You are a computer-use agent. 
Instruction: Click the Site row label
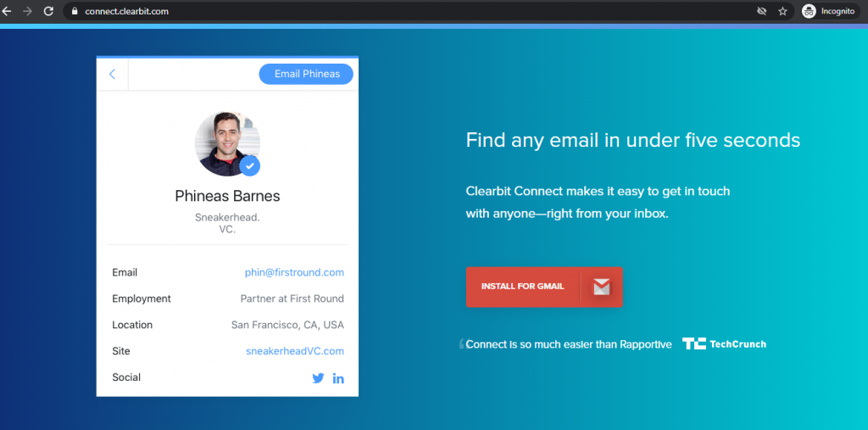(120, 351)
